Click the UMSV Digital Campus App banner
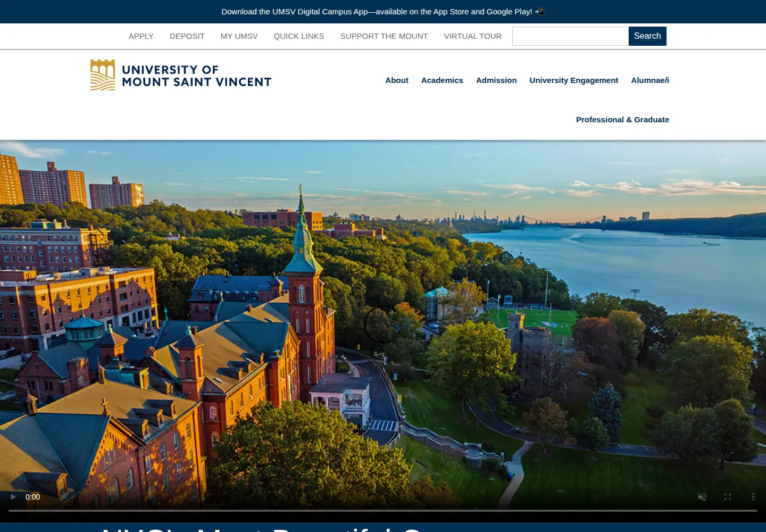The image size is (766, 532). click(x=383, y=12)
